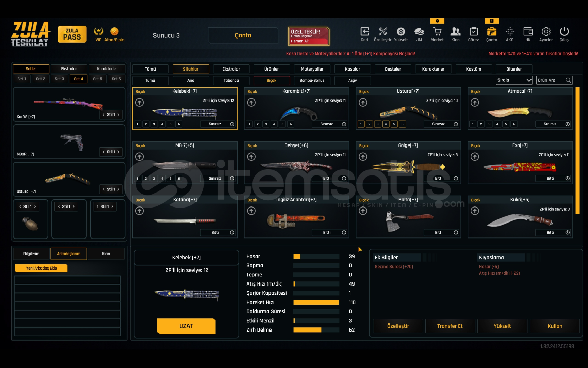Click the Hareket Hızı stat bar

pos(316,302)
